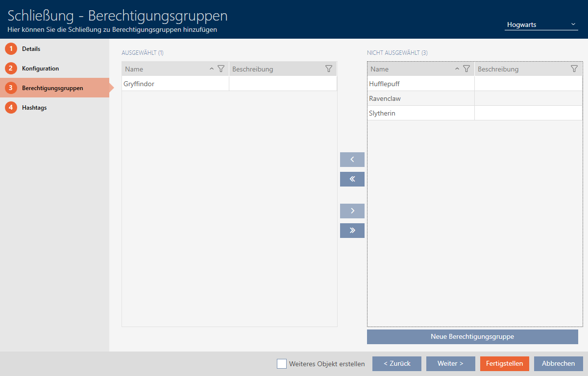Viewport: 588px width, 376px height.
Task: Click the single left arrow move button
Action: tap(352, 160)
